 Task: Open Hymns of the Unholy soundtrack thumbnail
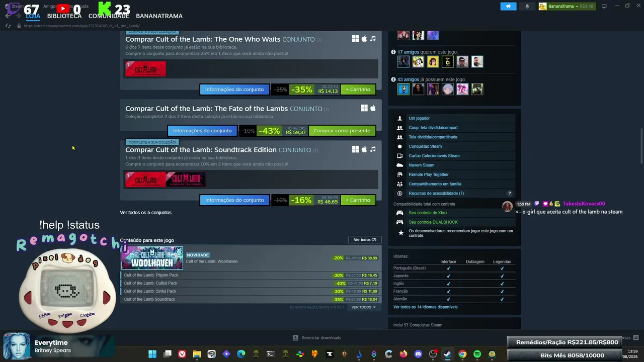click(186, 179)
